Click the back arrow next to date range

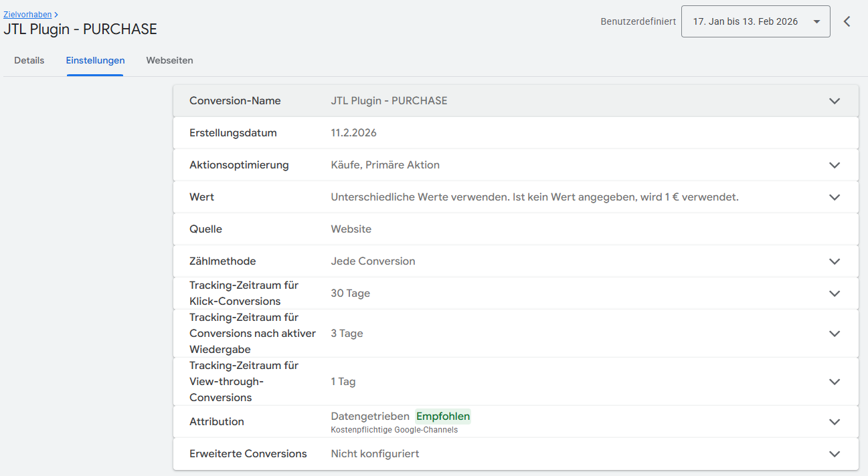coord(847,21)
